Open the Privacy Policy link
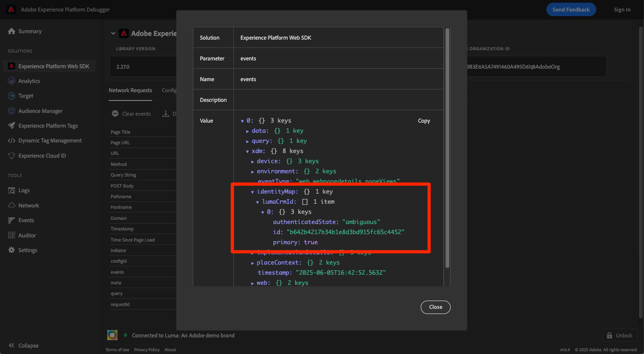This screenshot has width=644, height=354. tap(147, 350)
